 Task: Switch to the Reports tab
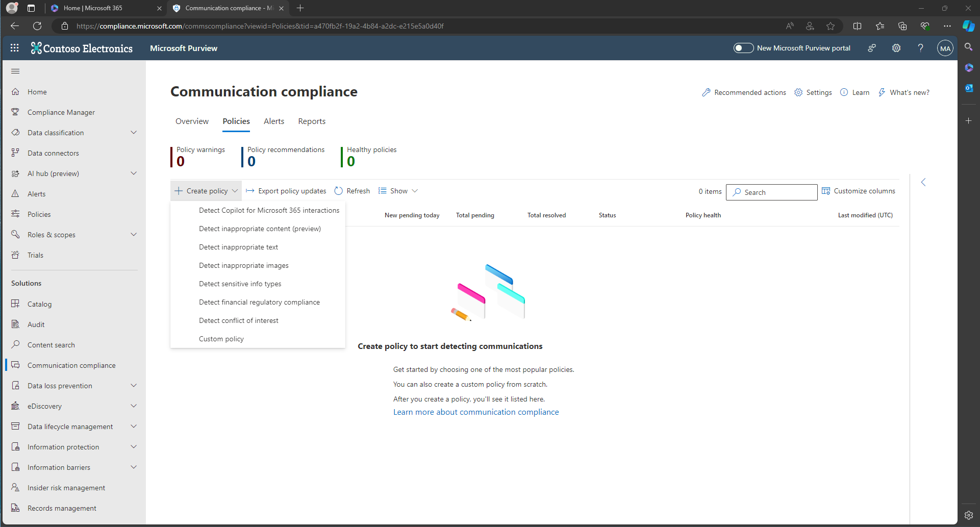312,121
